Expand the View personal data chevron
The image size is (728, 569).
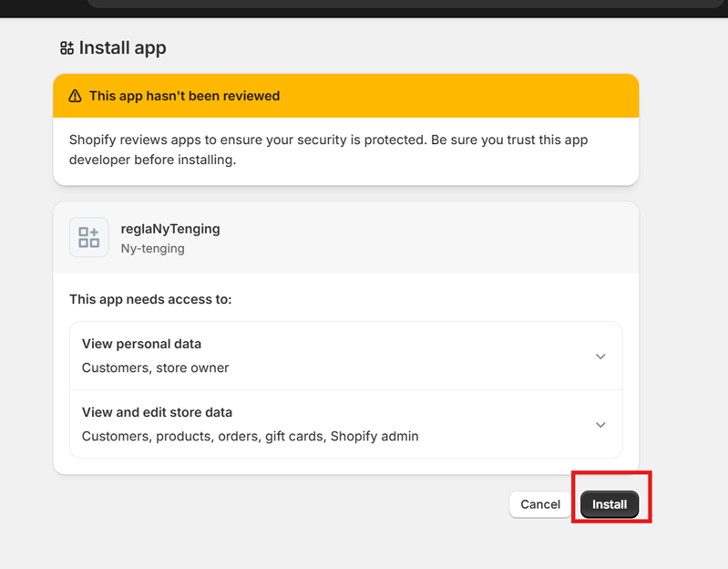pyautogui.click(x=600, y=357)
